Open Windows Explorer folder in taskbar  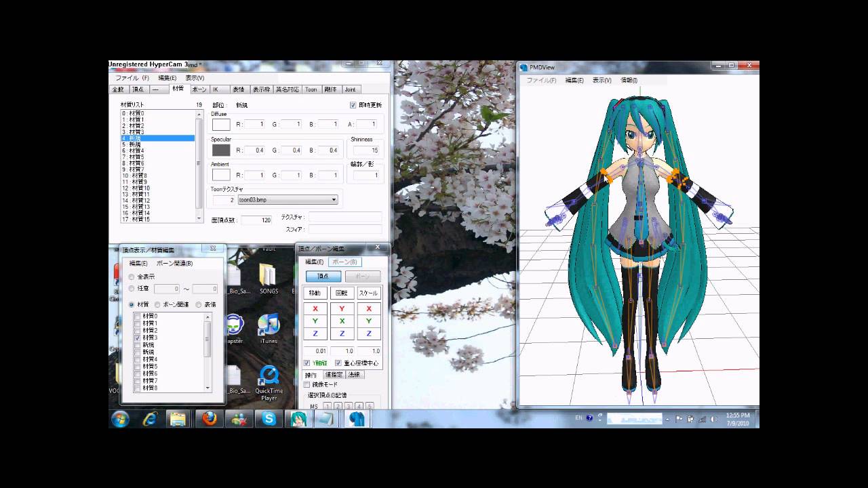pos(178,419)
